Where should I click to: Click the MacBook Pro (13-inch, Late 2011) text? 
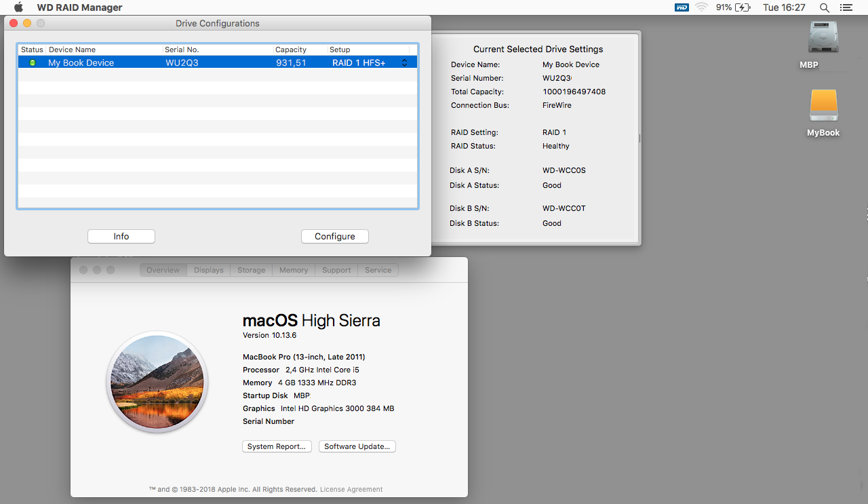pos(304,357)
